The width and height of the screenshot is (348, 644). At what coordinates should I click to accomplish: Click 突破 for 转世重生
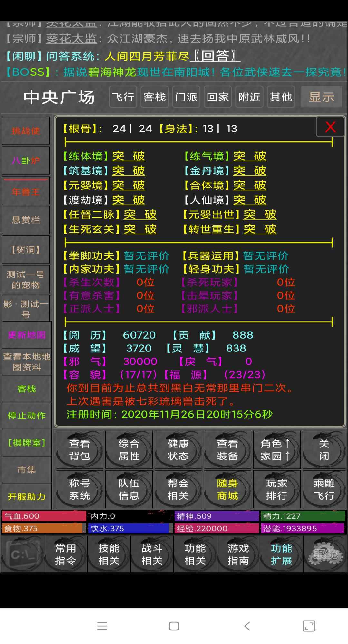click(260, 229)
